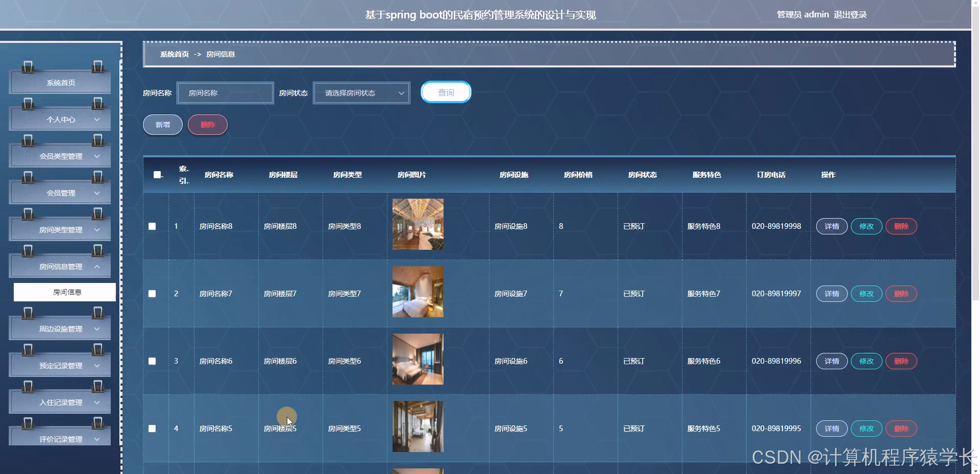Image resolution: width=980 pixels, height=474 pixels.
Task: Toggle the select-all header checkbox
Action: point(157,175)
